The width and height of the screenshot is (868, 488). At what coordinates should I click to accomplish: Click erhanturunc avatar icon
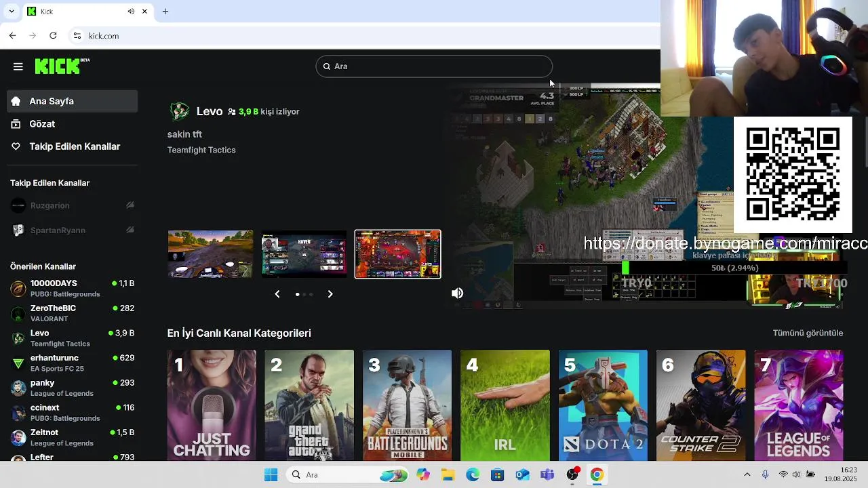pyautogui.click(x=18, y=363)
